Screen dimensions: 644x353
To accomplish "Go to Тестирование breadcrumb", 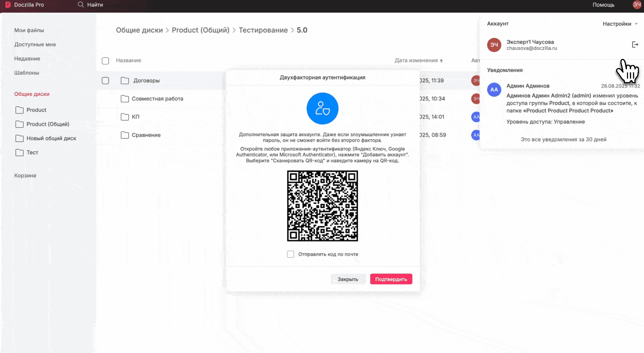I will (x=263, y=30).
